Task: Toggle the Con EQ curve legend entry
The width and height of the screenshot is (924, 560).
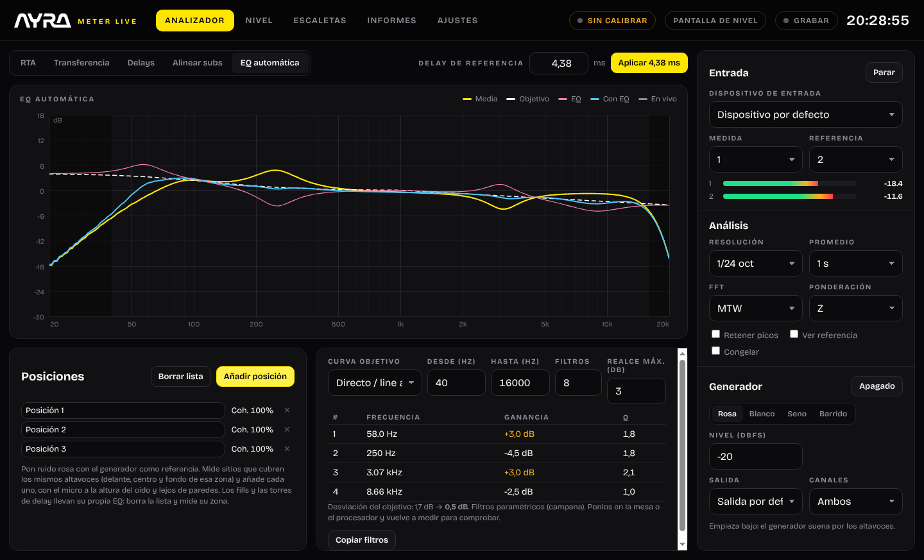Action: coord(610,99)
